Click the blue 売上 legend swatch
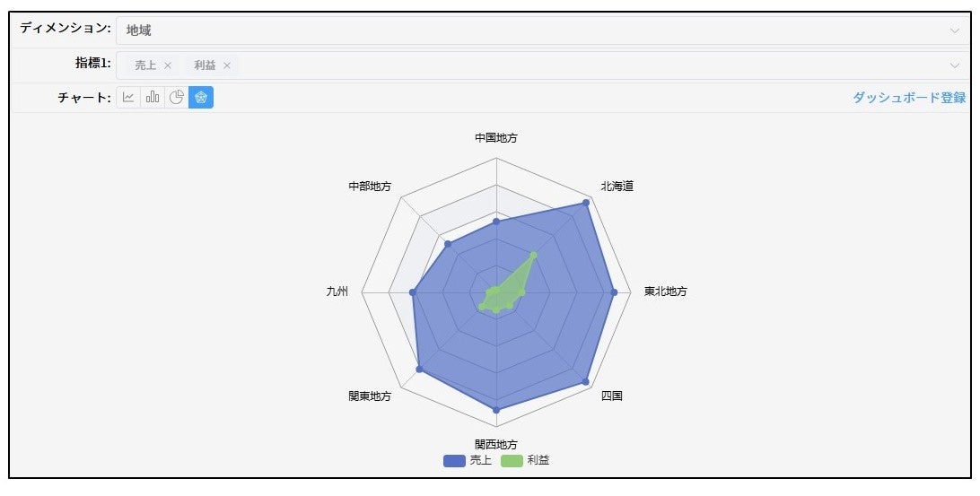Screen dimensions: 980x496 [x=455, y=460]
